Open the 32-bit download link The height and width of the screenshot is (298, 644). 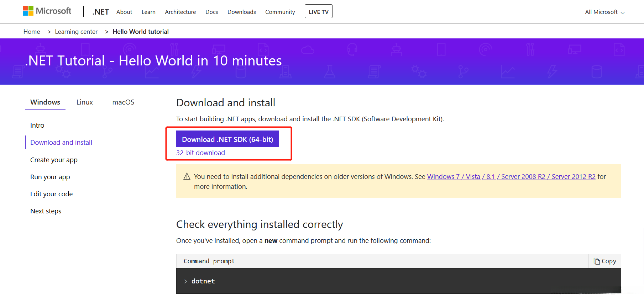coord(200,153)
